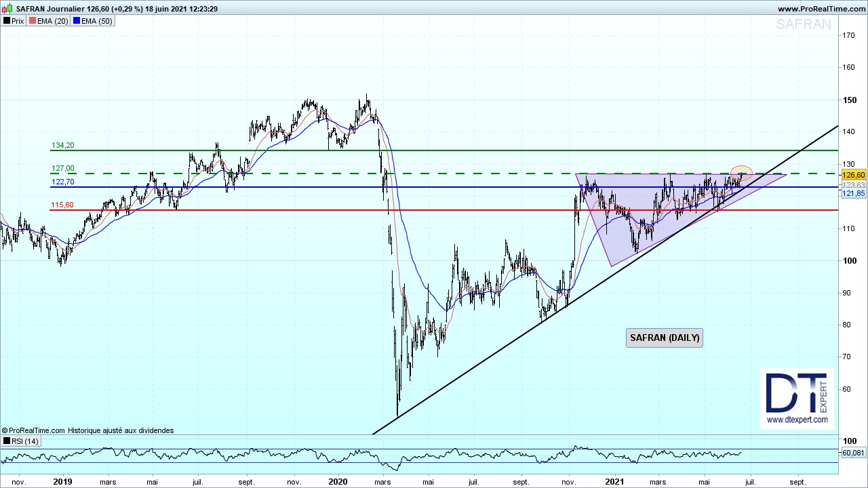This screenshot has width=868, height=488.
Task: Click the 122,70 blue level label
Action: coord(62,182)
